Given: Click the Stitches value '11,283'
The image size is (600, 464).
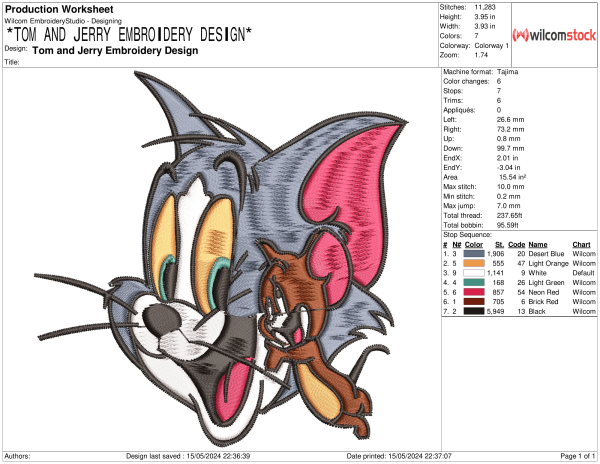Looking at the screenshot, I should [x=485, y=7].
